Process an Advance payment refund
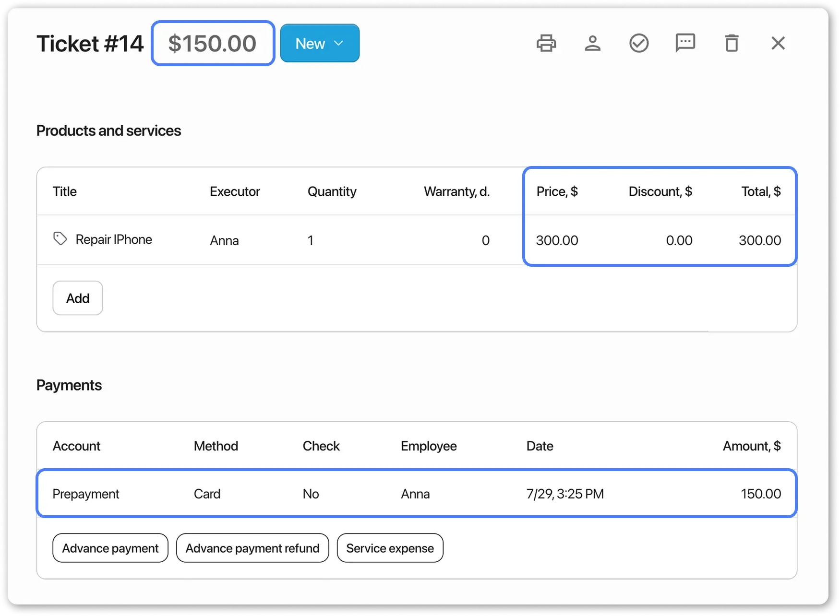 pyautogui.click(x=252, y=548)
